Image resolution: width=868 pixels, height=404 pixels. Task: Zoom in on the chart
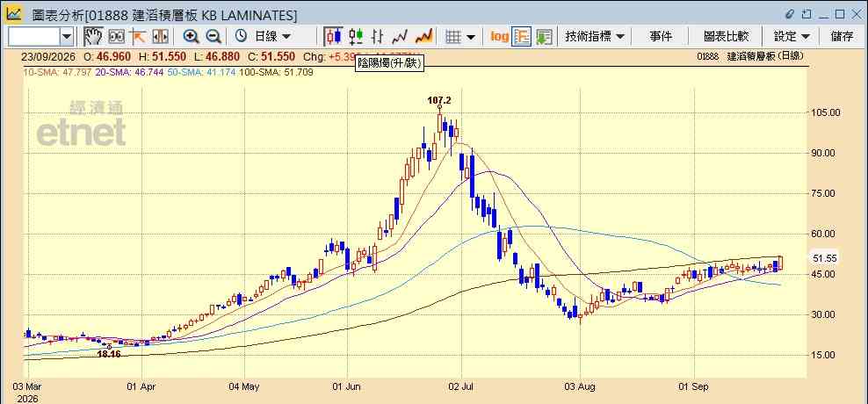pos(192,37)
